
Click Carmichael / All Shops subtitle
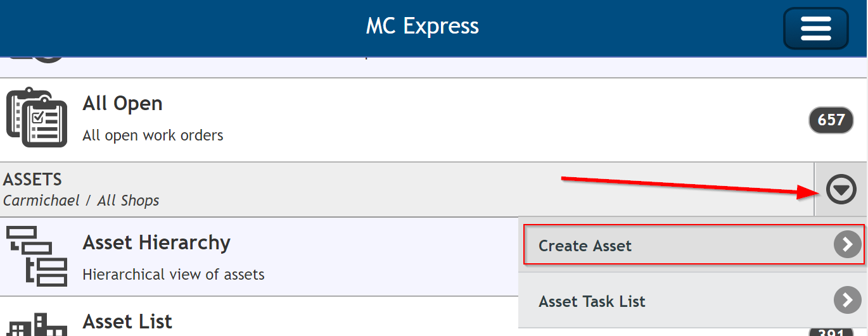81,201
